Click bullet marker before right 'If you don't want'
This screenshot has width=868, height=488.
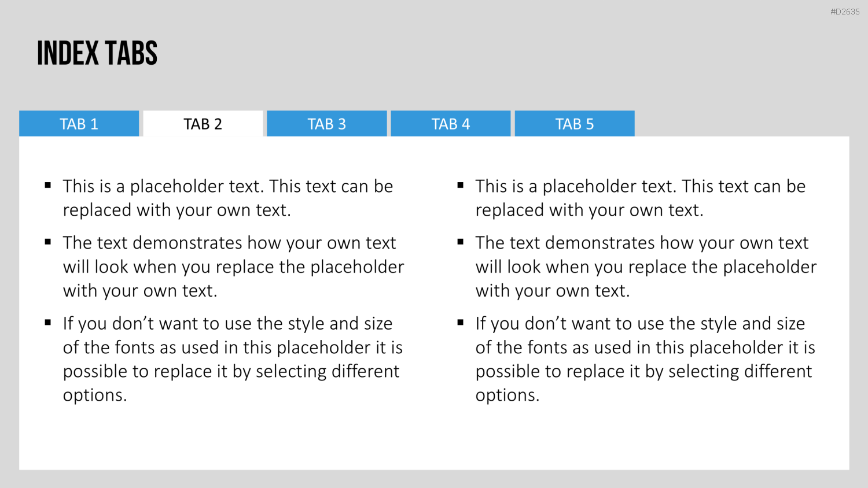tap(461, 323)
